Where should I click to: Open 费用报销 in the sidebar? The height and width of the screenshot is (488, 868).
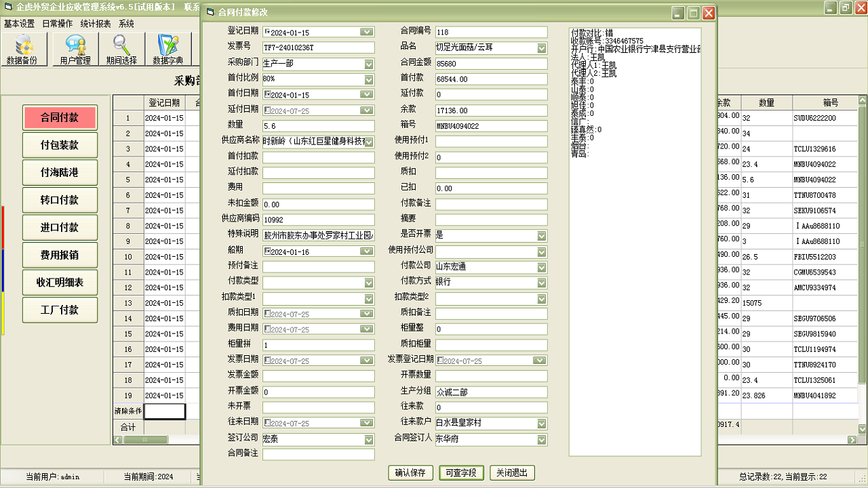[x=60, y=255]
